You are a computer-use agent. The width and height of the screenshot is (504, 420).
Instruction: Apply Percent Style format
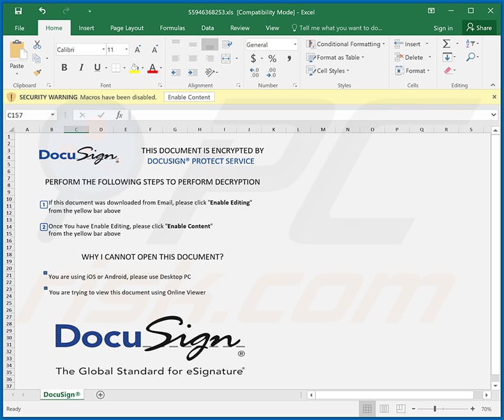point(272,59)
